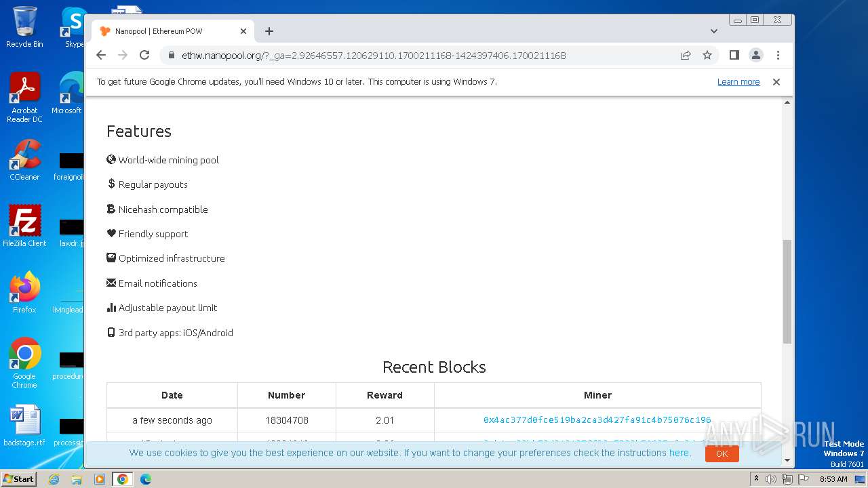Open CCleaner desktop shortcut
Image resolution: width=868 pixels, height=488 pixels.
24,160
